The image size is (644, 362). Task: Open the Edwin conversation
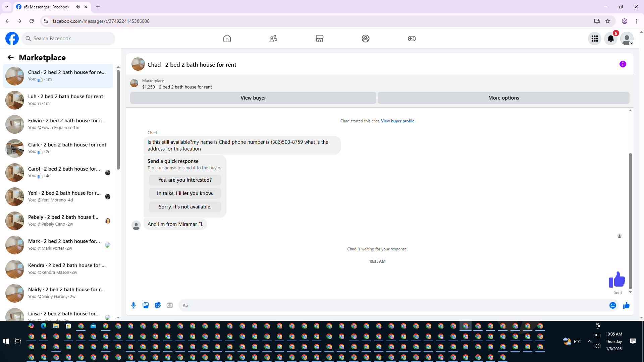click(58, 124)
